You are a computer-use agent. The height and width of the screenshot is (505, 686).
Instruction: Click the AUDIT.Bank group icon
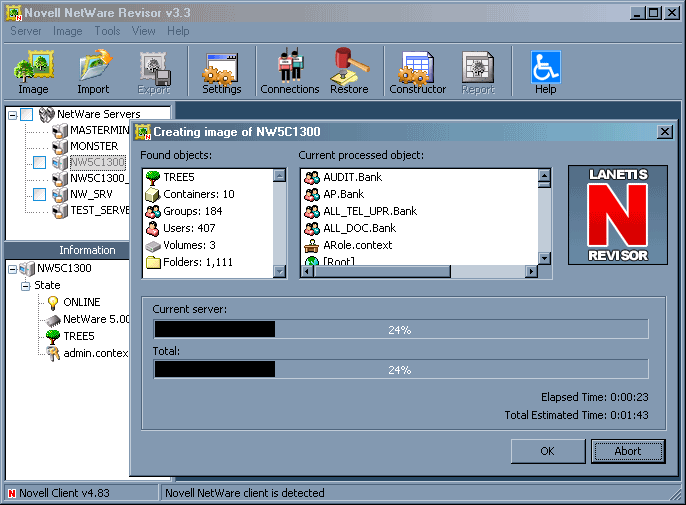pyautogui.click(x=312, y=177)
